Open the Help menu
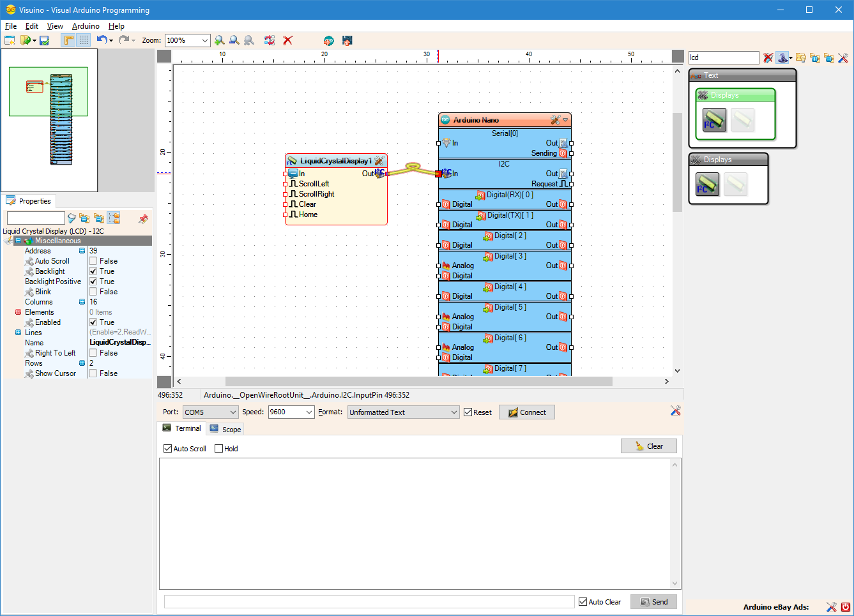Image resolution: width=854 pixels, height=616 pixels. pyautogui.click(x=116, y=26)
